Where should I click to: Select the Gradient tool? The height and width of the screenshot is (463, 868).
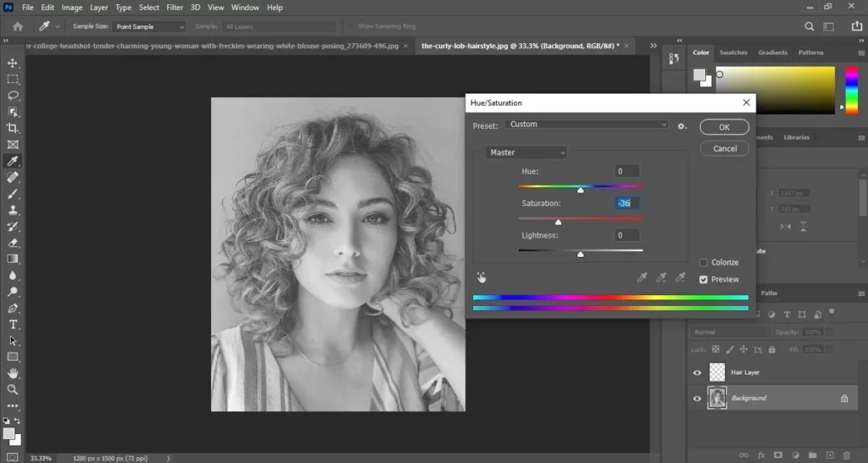(13, 259)
